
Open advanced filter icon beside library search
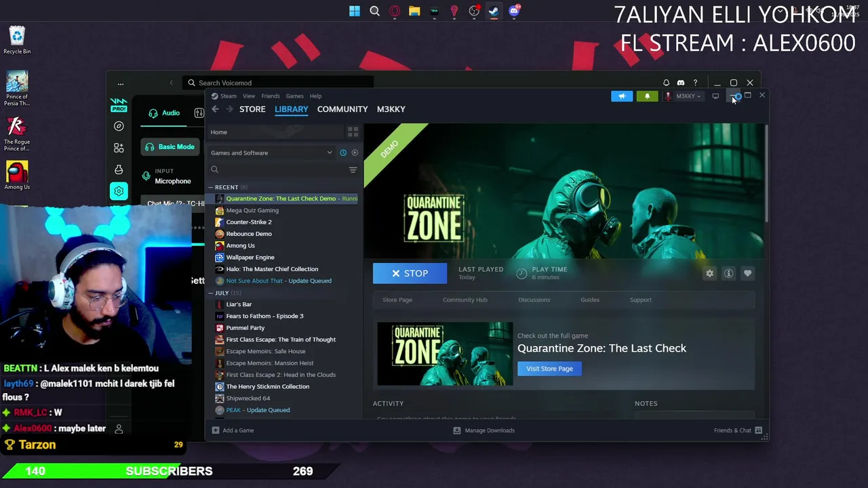click(x=353, y=169)
